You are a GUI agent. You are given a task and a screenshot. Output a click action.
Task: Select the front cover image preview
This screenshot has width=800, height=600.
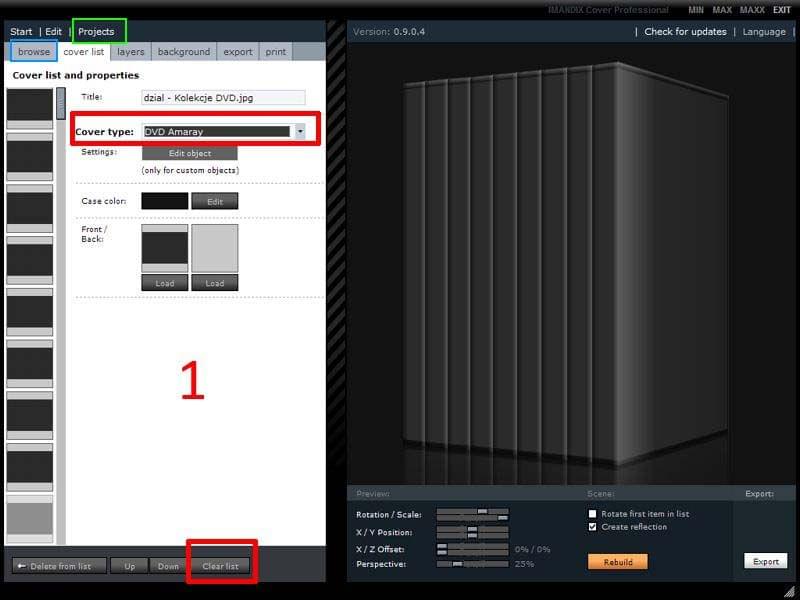164,248
